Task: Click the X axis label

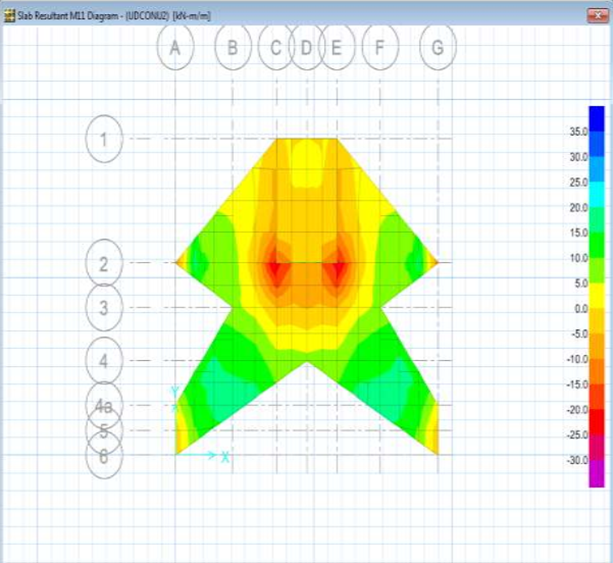Action: pyautogui.click(x=225, y=456)
